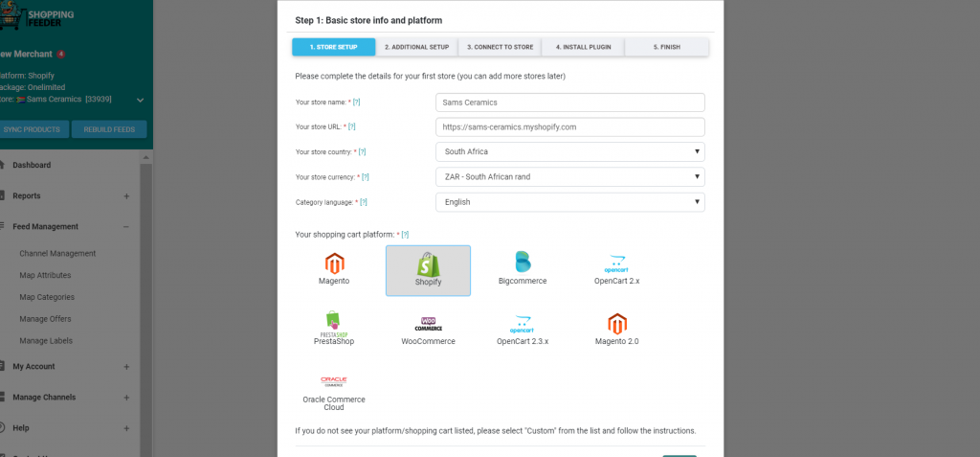Choose the Shopify platform icon
This screenshot has width=980, height=457.
428,264
